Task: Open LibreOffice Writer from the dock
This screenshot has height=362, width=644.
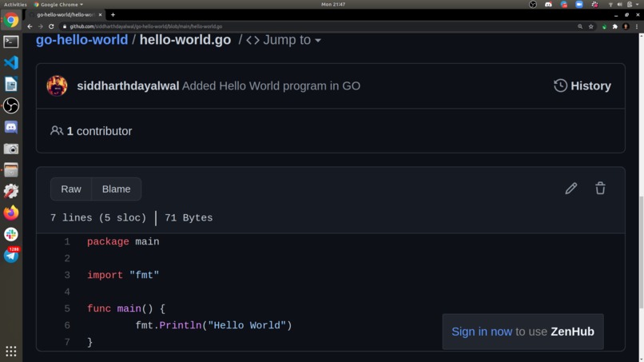Action: [11, 84]
